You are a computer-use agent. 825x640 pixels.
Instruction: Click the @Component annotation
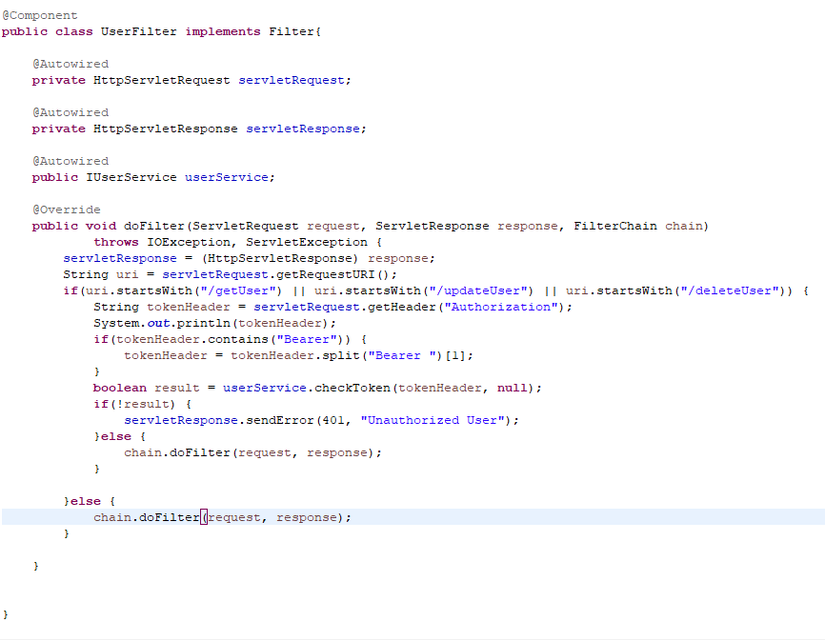click(x=39, y=15)
